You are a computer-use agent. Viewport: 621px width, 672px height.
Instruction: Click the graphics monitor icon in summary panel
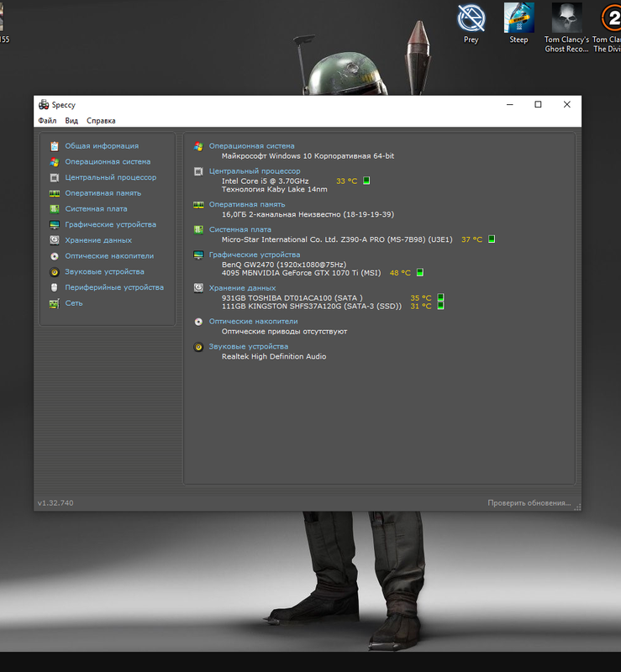click(x=198, y=255)
